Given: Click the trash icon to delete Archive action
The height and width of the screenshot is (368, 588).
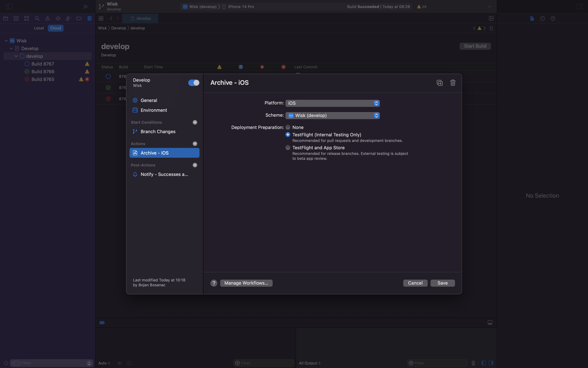Looking at the screenshot, I should [x=453, y=83].
